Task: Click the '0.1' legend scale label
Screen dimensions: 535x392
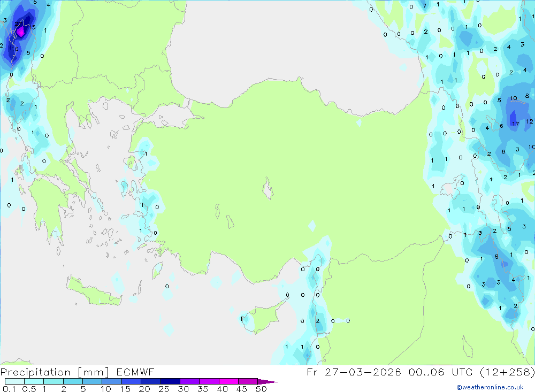Action: pos(9,389)
